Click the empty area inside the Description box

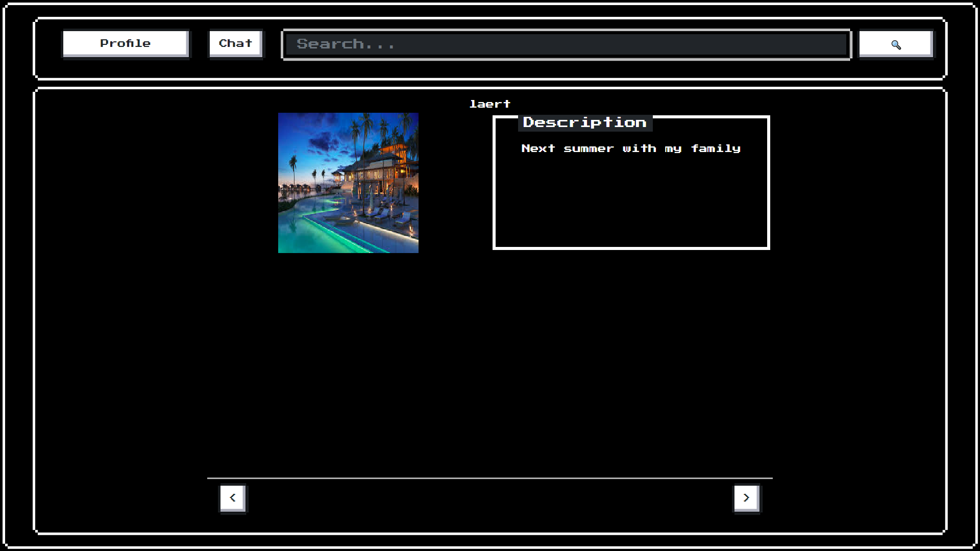pos(630,204)
